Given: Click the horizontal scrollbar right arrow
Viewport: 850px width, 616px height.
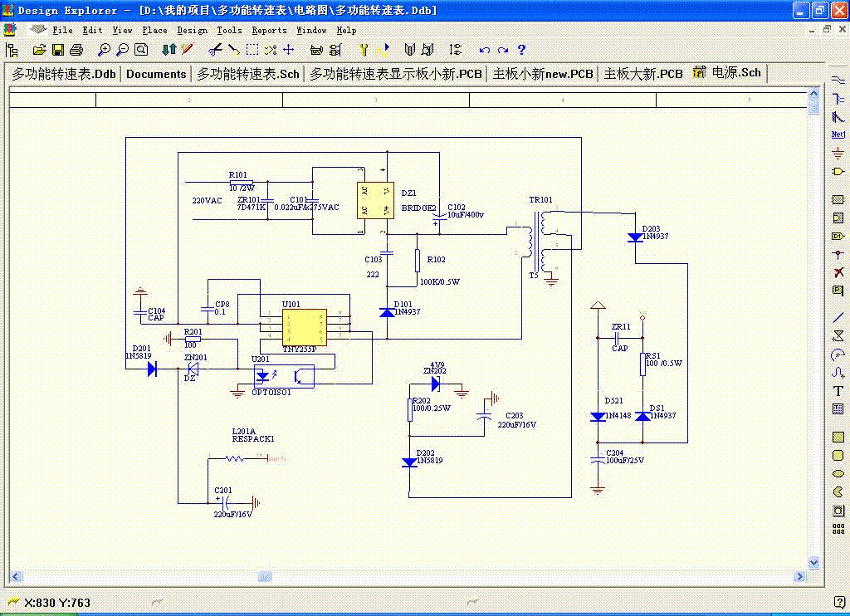Looking at the screenshot, I should pyautogui.click(x=800, y=576).
